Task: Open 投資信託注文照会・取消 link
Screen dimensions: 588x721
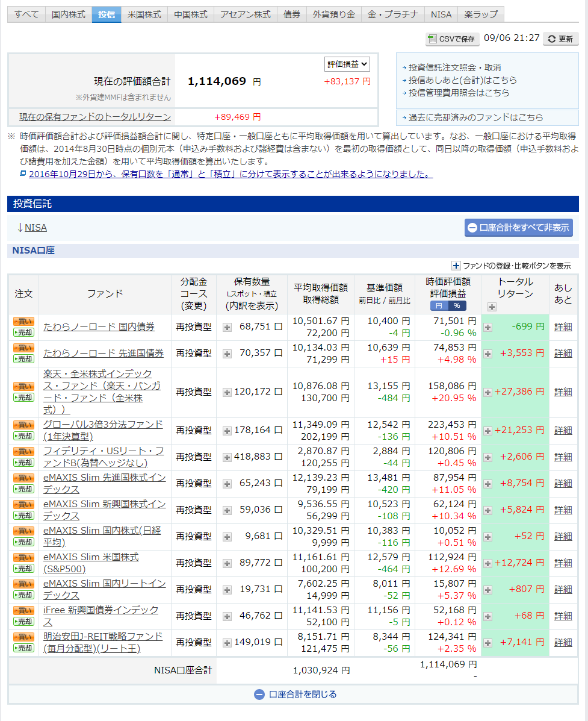Action: (454, 67)
